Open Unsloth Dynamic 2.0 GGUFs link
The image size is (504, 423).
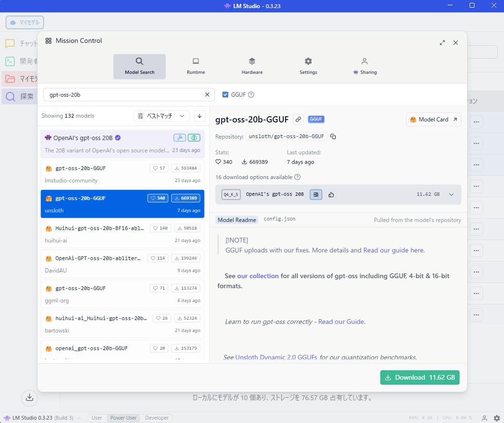click(x=276, y=357)
